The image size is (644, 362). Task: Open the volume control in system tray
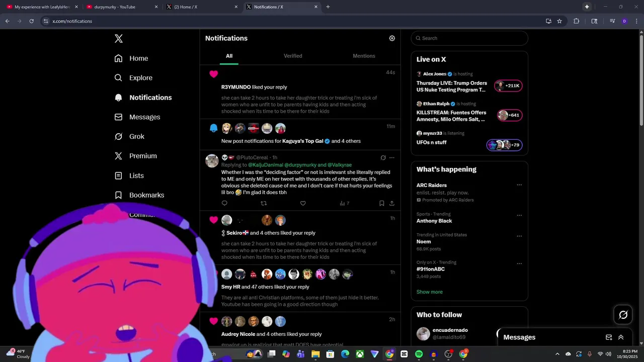(x=608, y=354)
